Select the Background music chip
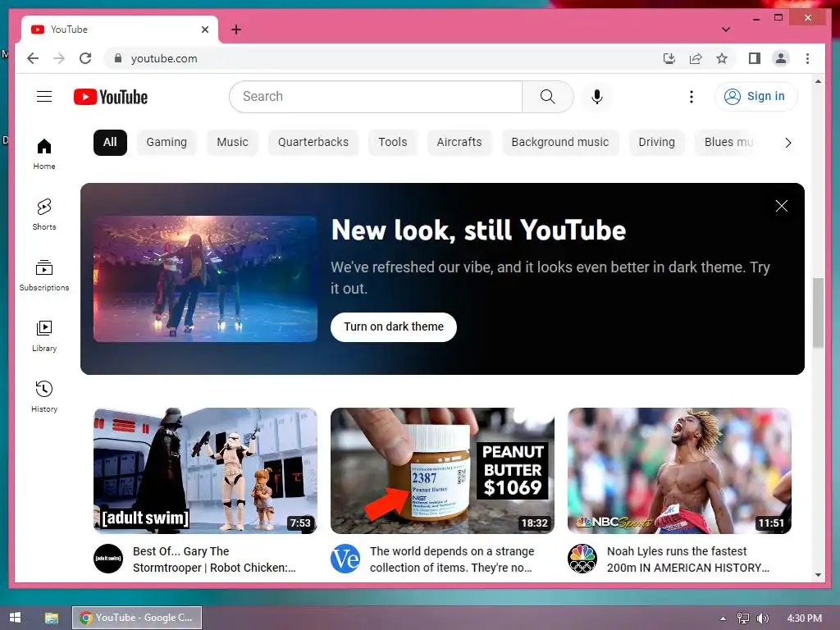The height and width of the screenshot is (630, 840). click(x=559, y=143)
